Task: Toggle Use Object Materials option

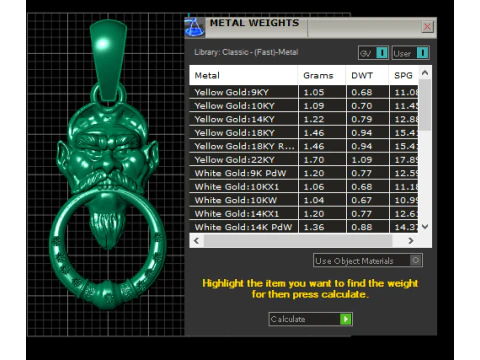Action: point(368,260)
